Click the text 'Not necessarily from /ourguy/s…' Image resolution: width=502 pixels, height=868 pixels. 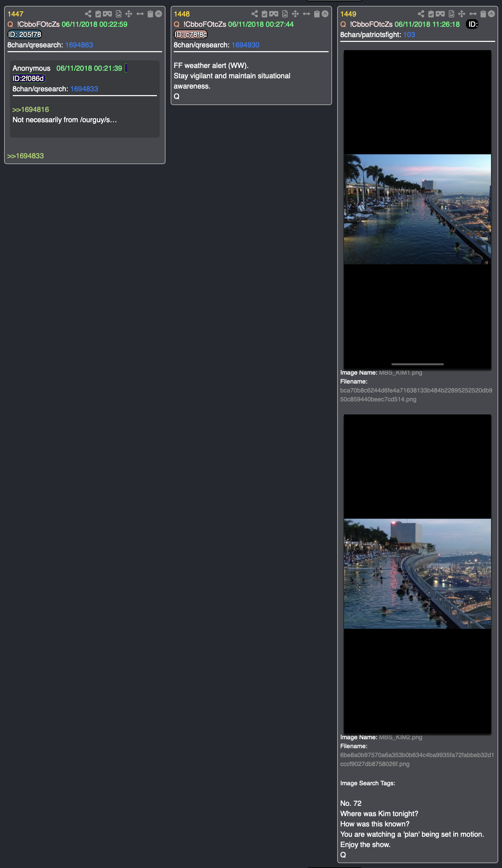[65, 120]
